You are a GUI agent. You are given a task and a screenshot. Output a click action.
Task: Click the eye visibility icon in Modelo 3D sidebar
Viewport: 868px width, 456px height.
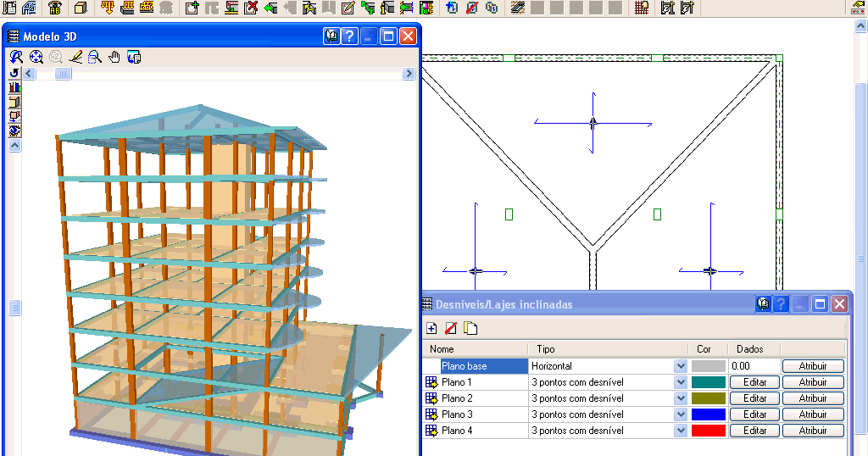tap(14, 131)
